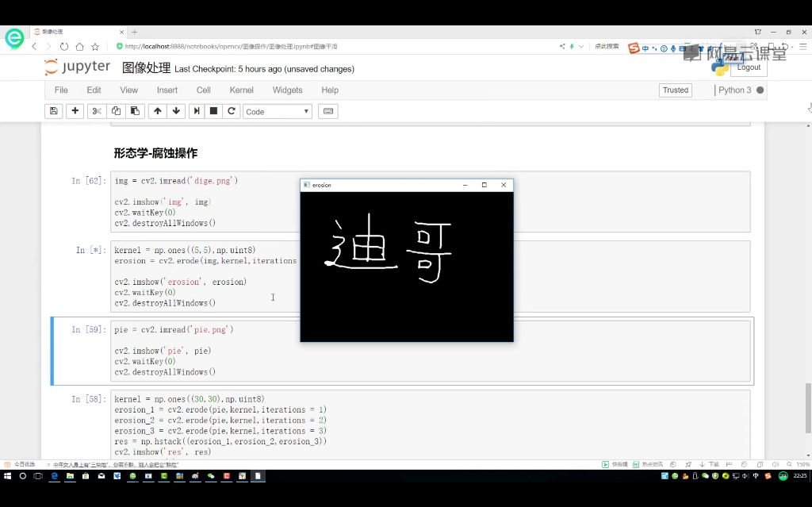Minimize the erosion image window
The width and height of the screenshot is (812, 507).
[465, 185]
